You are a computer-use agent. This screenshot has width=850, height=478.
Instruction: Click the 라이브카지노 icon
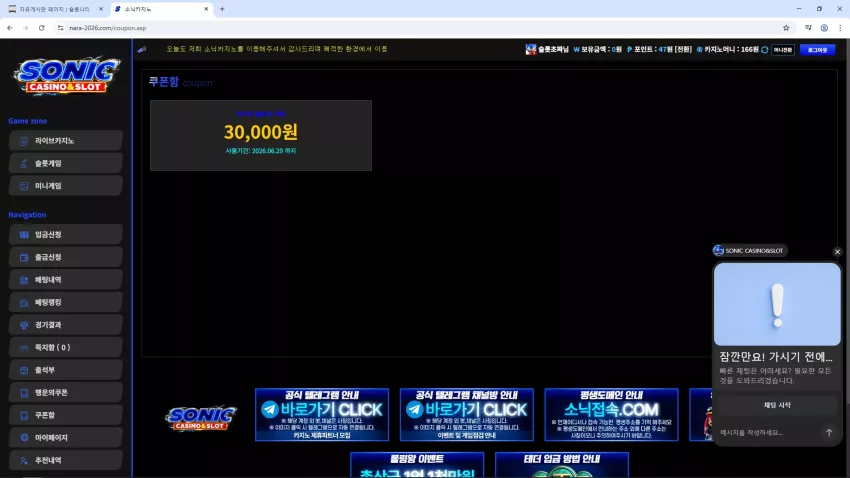pyautogui.click(x=24, y=141)
